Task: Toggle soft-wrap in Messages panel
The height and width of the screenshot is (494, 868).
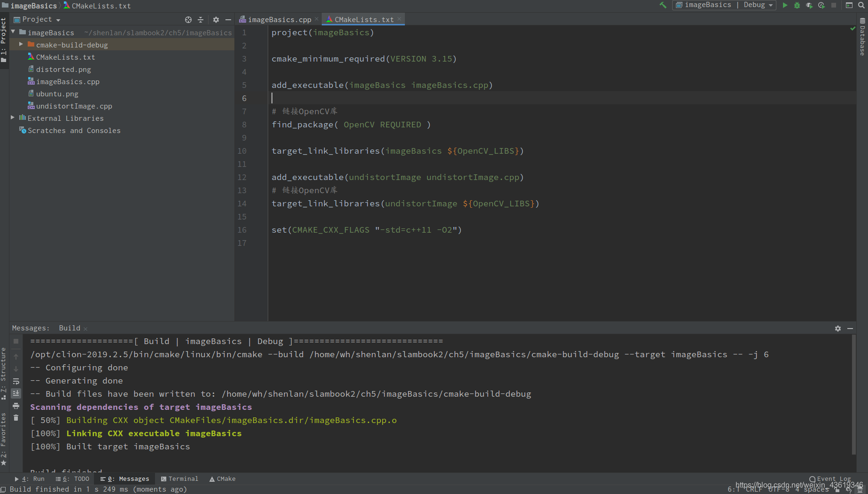Action: [x=16, y=381]
